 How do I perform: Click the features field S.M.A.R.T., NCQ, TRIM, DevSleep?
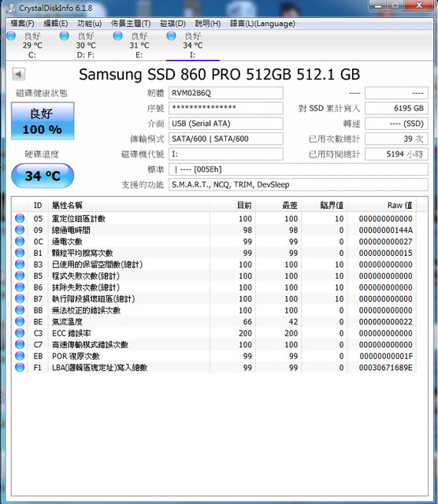tap(299, 184)
